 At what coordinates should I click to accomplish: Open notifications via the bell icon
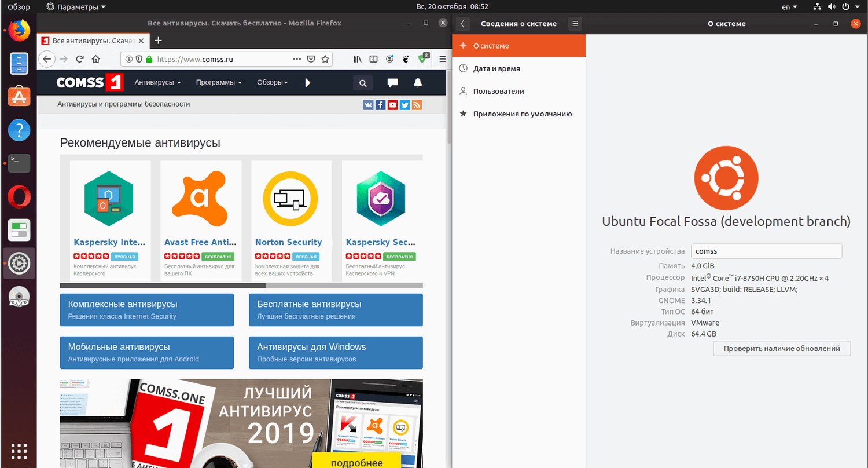pyautogui.click(x=418, y=82)
